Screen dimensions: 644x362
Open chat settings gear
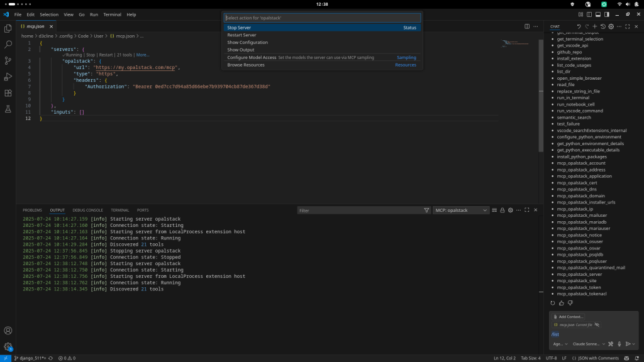click(x=611, y=26)
